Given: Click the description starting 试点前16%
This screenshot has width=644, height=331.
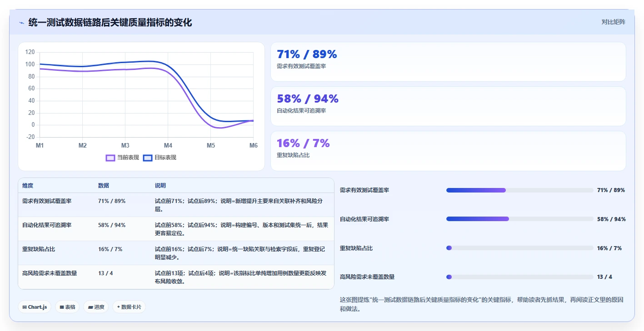Looking at the screenshot, I should [x=240, y=253].
